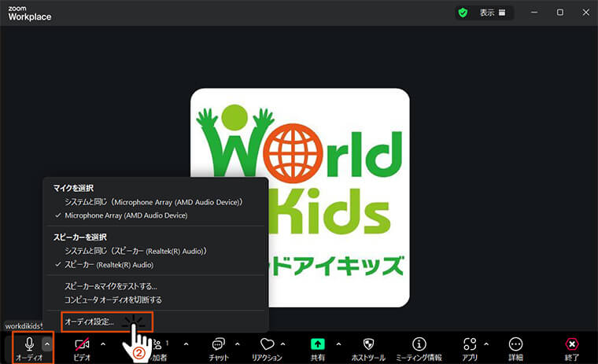Viewport: 598px width, 364px height.
Task: Open the Chat panel icon
Action: (219, 344)
